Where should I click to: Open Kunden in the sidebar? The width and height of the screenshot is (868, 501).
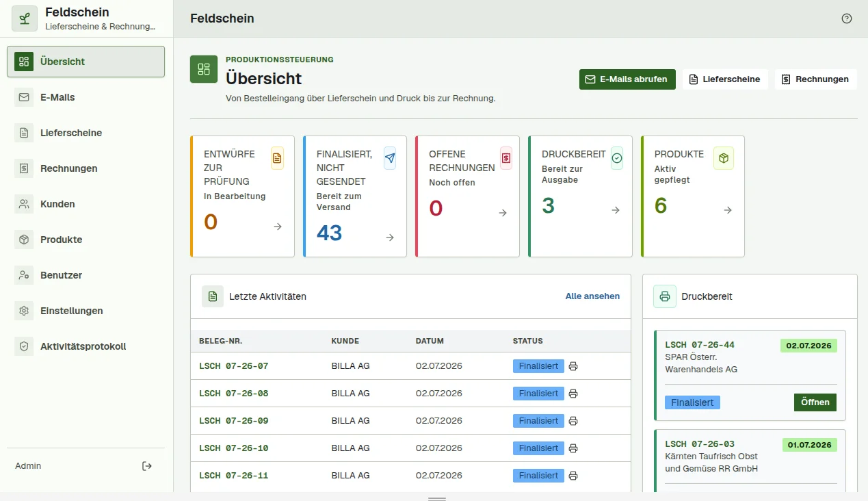pos(86,204)
